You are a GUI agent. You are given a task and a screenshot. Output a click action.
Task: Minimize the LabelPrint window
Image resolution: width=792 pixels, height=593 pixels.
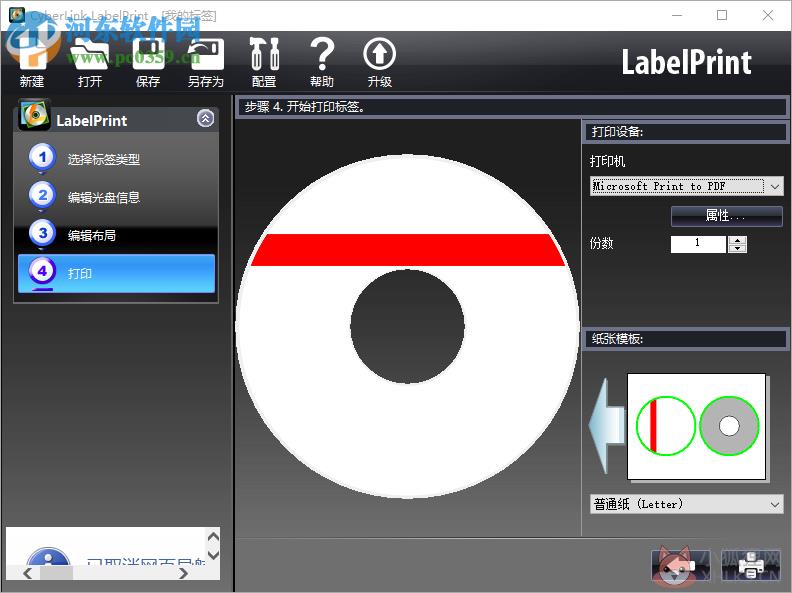[677, 15]
